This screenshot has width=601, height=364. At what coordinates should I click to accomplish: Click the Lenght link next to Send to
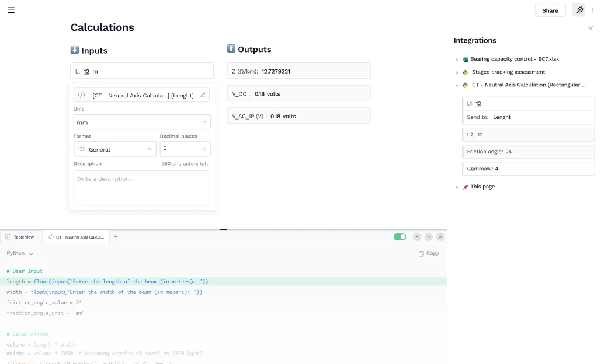pyautogui.click(x=502, y=117)
